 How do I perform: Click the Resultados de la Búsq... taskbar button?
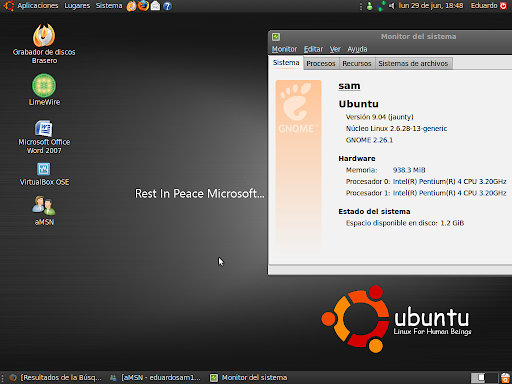(x=55, y=378)
